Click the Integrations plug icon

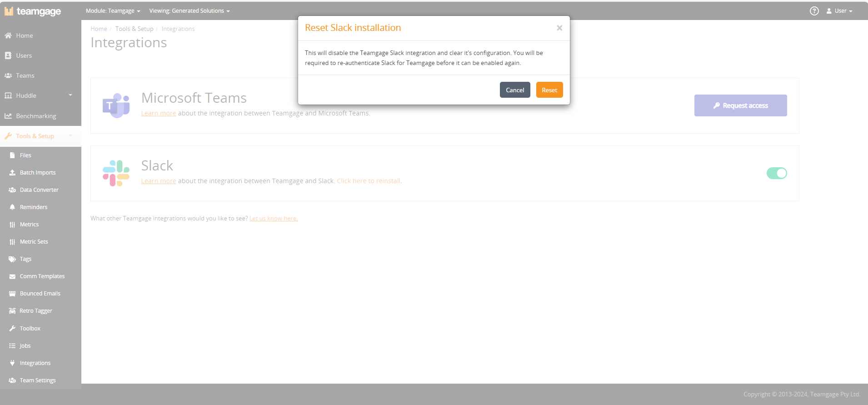[12, 363]
